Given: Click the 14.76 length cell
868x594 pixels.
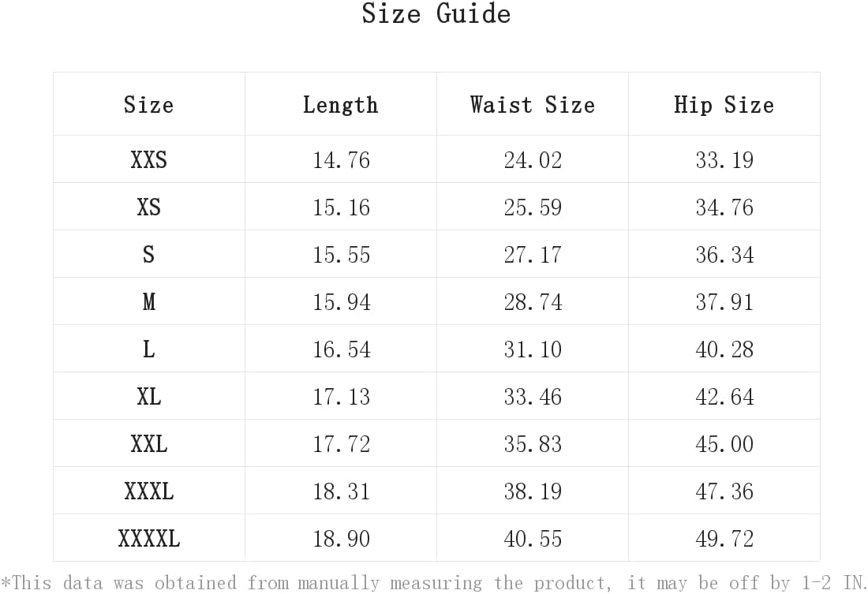Looking at the screenshot, I should point(341,160).
